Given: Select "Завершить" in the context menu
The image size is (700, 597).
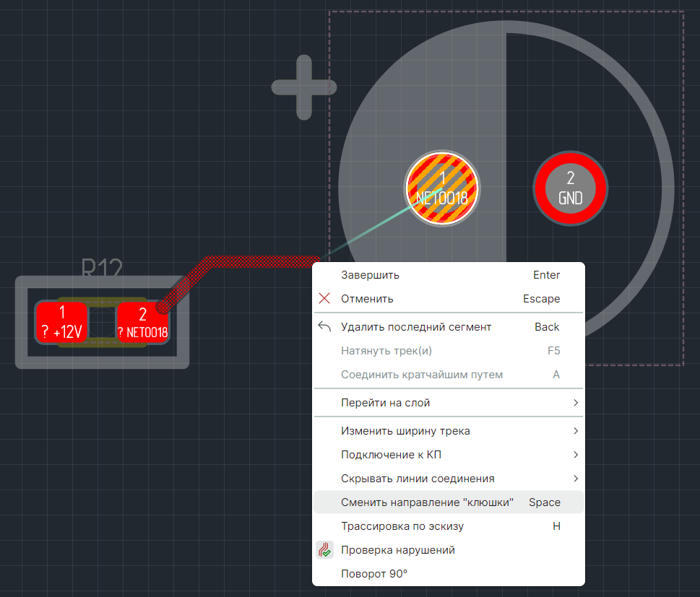Looking at the screenshot, I should (x=370, y=275).
